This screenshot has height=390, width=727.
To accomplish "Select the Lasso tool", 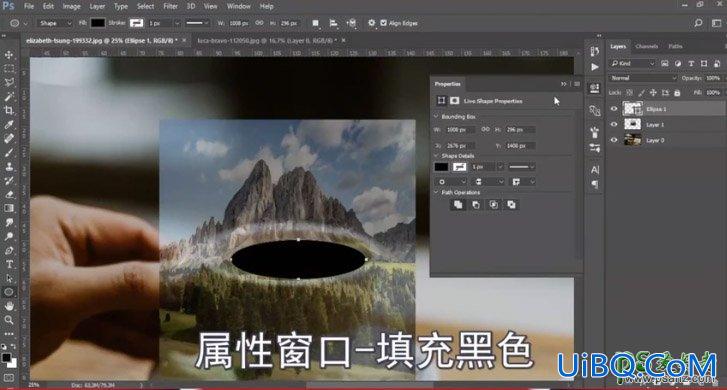I will click(9, 83).
